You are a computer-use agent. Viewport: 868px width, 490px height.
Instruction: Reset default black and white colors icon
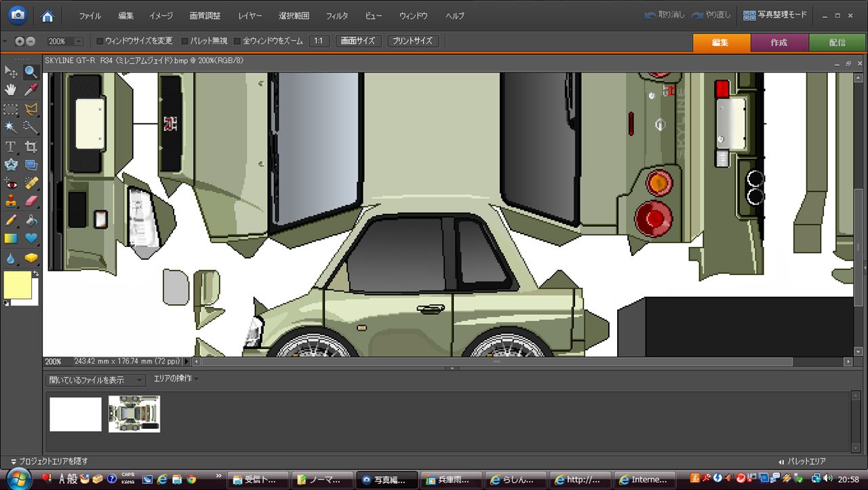coord(7,303)
